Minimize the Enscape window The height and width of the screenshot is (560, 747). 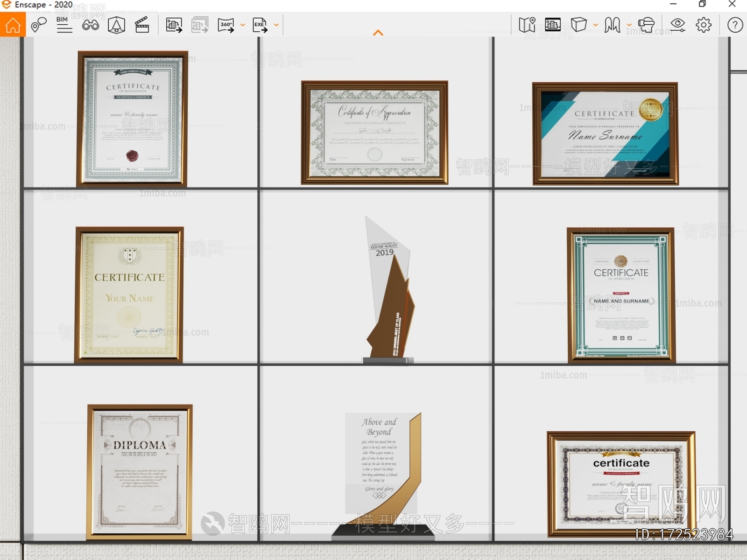(x=673, y=4)
